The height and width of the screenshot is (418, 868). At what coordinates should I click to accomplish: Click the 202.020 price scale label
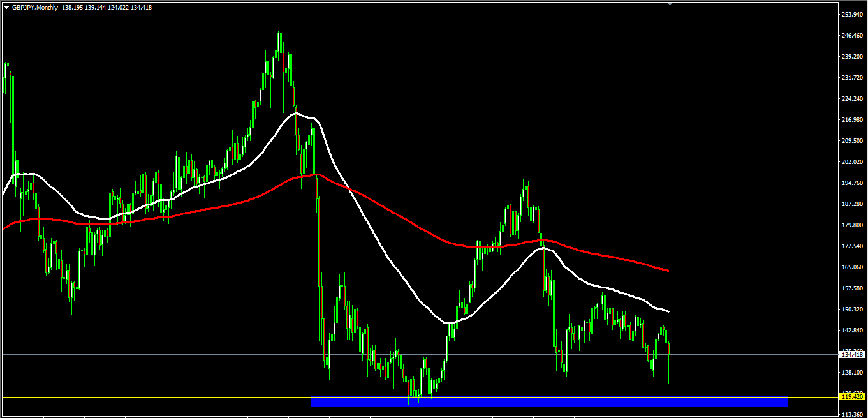[852, 161]
